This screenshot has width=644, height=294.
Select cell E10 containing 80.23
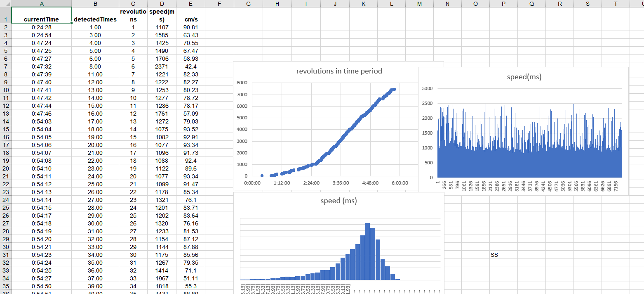[x=190, y=90]
